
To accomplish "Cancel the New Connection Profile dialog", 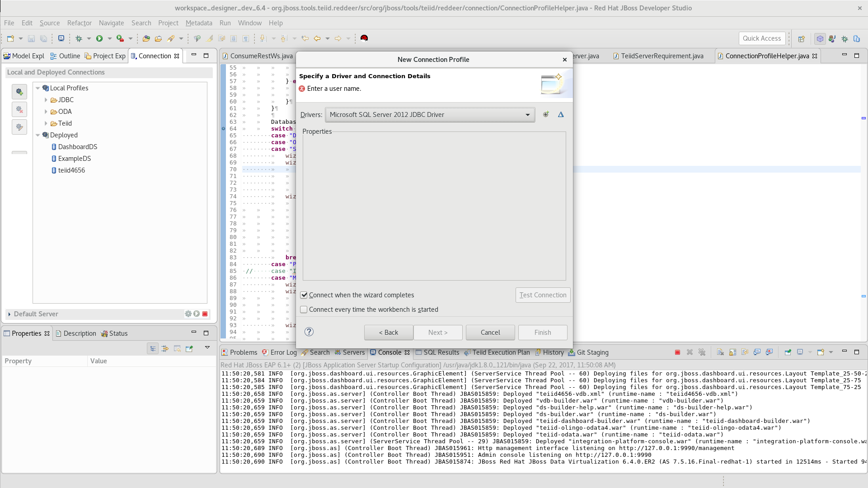I will [x=490, y=333].
